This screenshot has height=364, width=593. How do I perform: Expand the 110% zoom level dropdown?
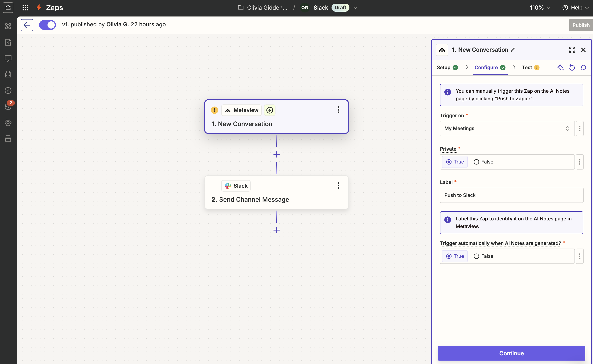tap(540, 8)
